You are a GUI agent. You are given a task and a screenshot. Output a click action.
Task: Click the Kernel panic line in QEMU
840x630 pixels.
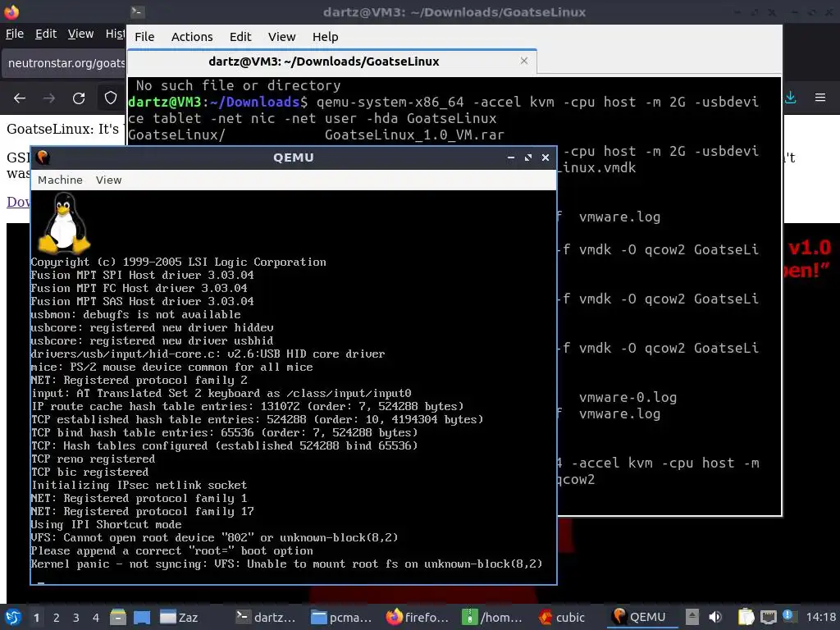click(286, 564)
